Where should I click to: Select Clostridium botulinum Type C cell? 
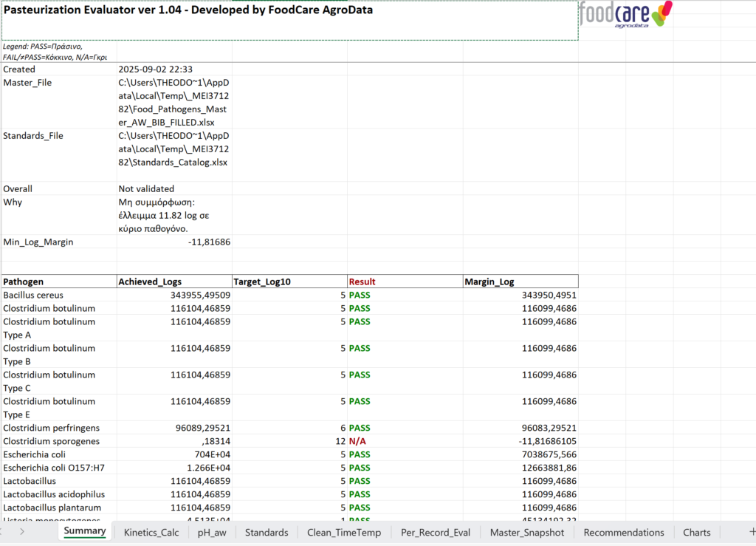59,381
